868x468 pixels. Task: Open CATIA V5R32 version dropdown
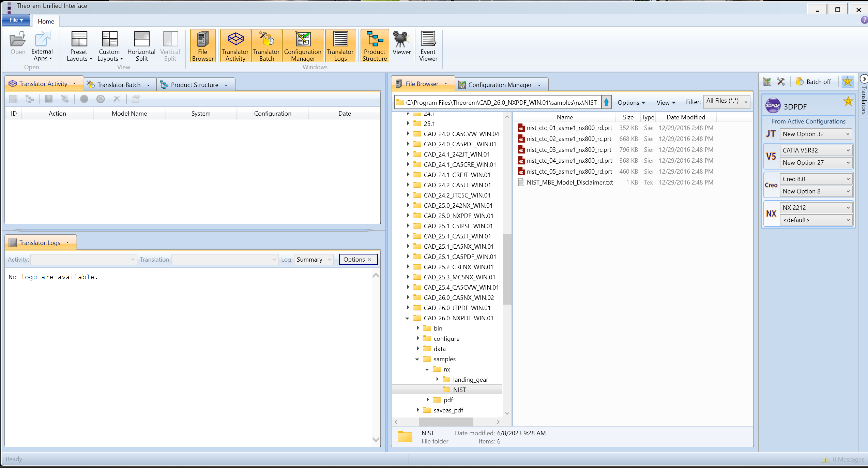[816, 150]
